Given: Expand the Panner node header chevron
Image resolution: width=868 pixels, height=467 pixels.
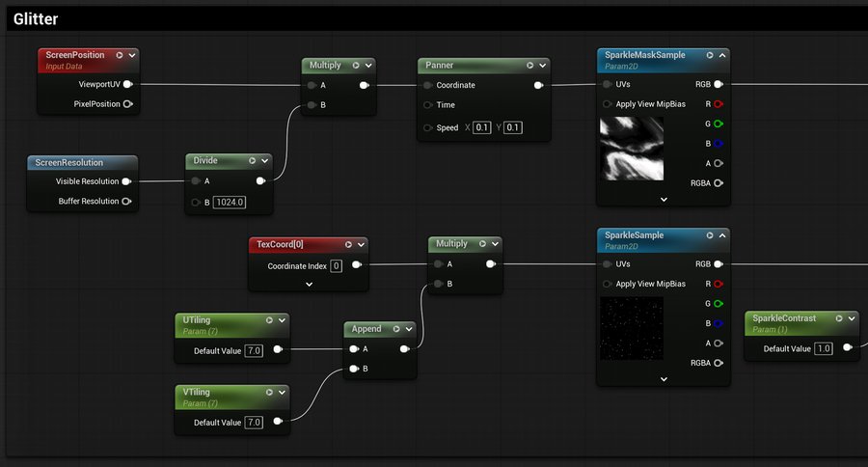Looking at the screenshot, I should pyautogui.click(x=542, y=66).
